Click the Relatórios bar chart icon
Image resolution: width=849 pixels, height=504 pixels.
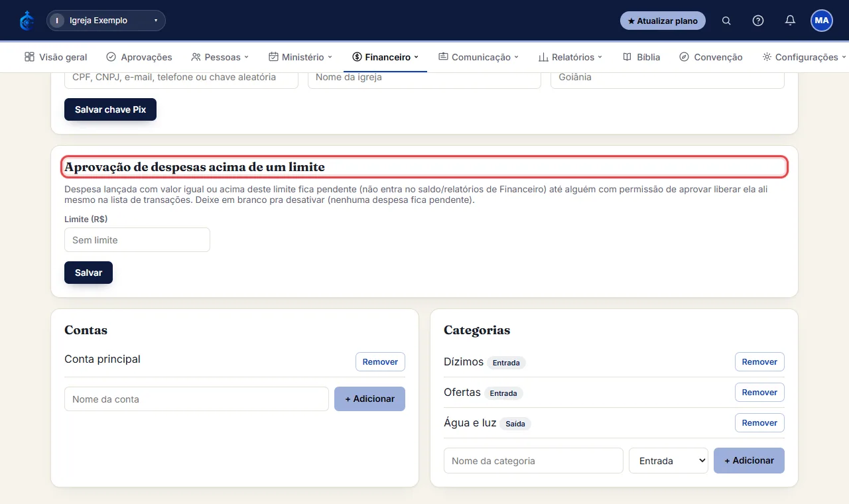543,57
